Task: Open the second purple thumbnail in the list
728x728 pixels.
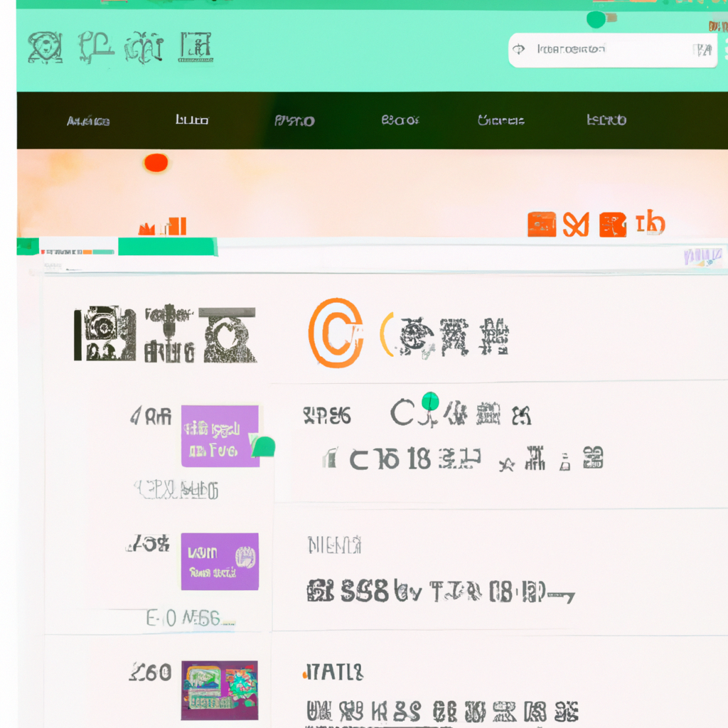Action: [x=220, y=562]
